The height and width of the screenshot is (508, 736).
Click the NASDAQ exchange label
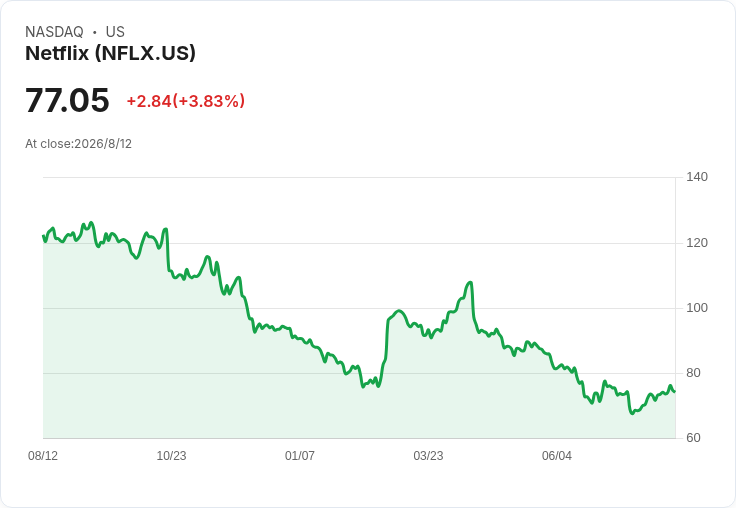coord(54,32)
